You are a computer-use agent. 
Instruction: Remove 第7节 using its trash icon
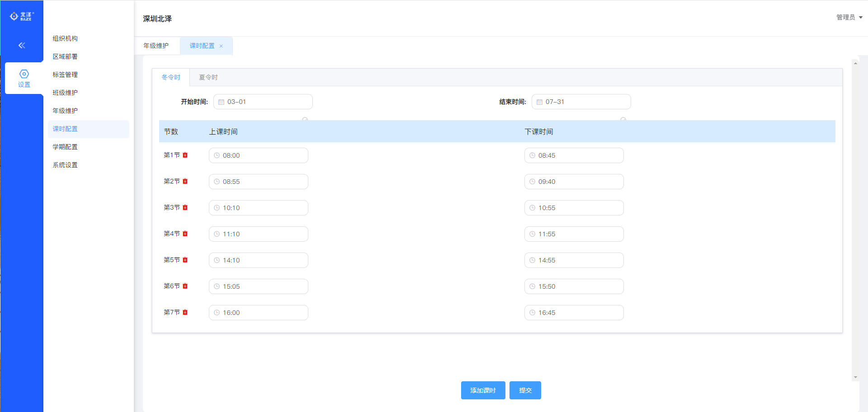point(185,312)
